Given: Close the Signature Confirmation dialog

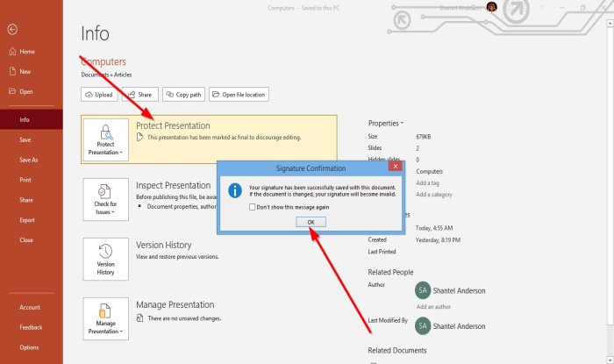Looking at the screenshot, I should [x=396, y=167].
